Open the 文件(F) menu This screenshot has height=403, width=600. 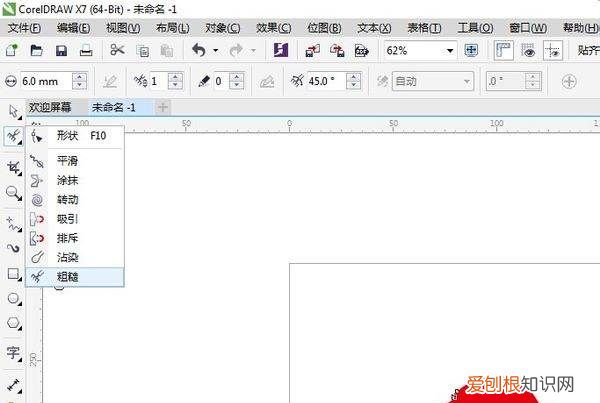(24, 28)
